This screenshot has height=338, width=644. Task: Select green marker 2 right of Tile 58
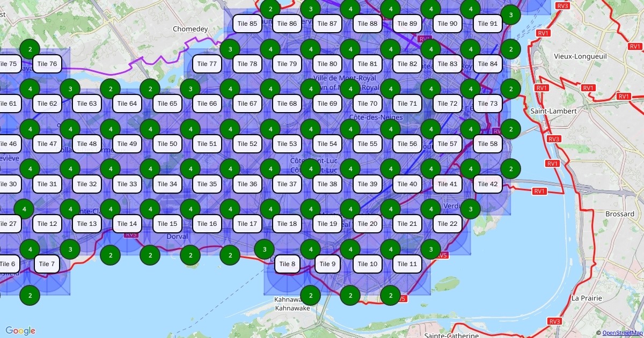[511, 129]
